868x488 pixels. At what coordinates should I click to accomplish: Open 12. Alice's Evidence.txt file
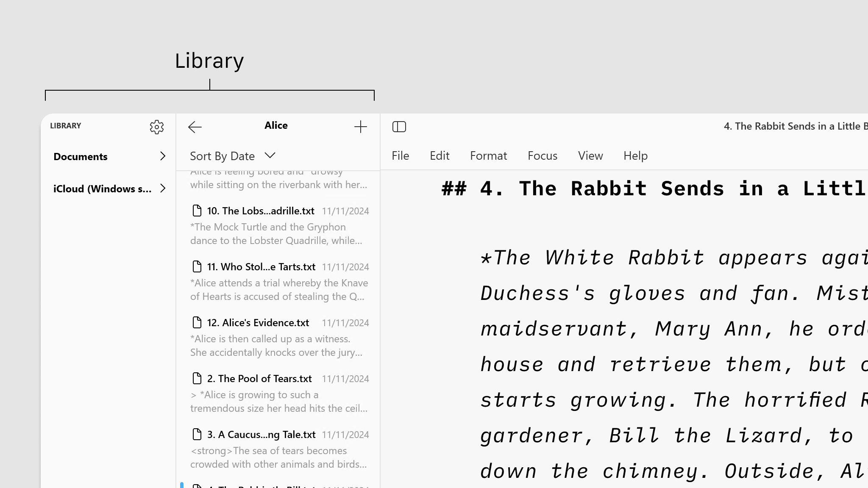[258, 323]
